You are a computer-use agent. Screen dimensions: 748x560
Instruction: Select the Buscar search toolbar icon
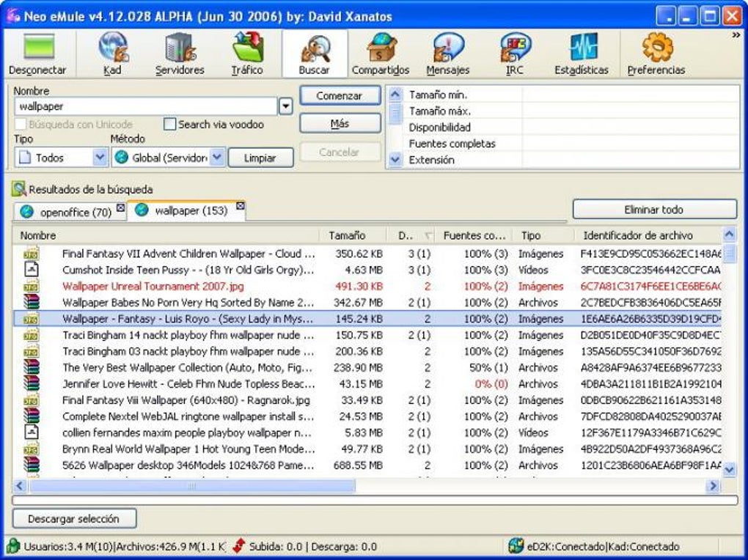[x=315, y=53]
